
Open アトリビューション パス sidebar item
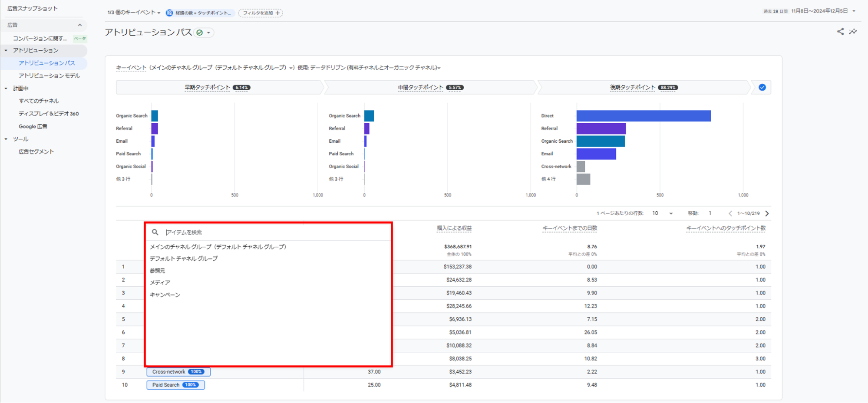47,63
